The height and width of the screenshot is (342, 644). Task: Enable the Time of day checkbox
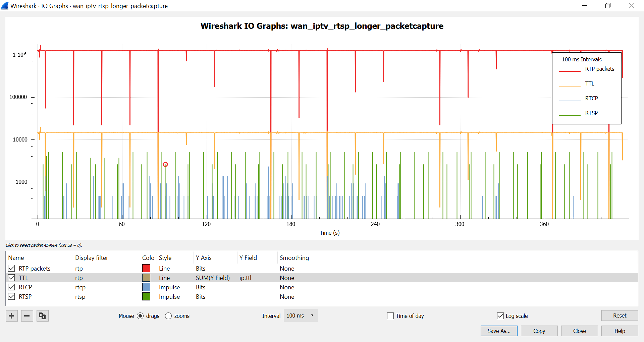(390, 316)
